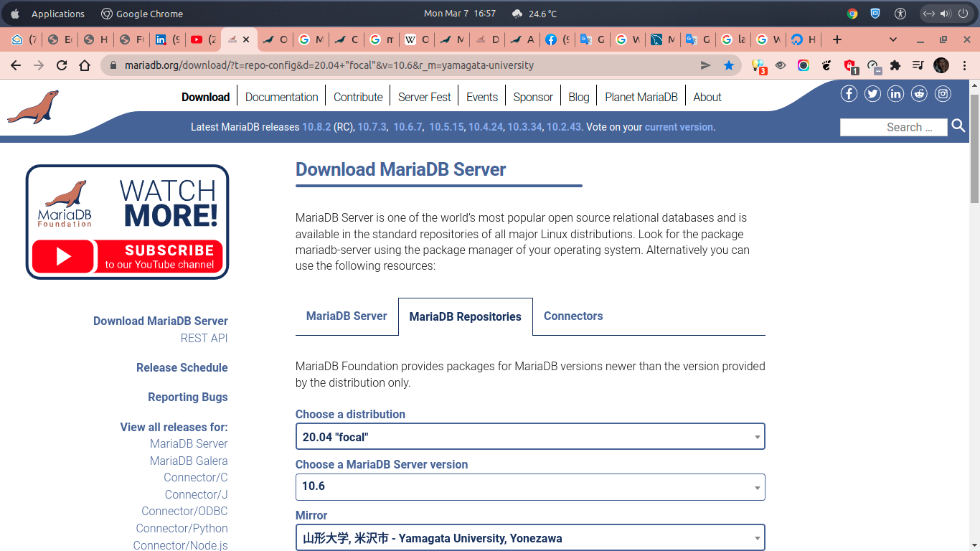Viewport: 980px width, 551px height.
Task: Open the Connector/ODBC releases link
Action: [x=184, y=511]
